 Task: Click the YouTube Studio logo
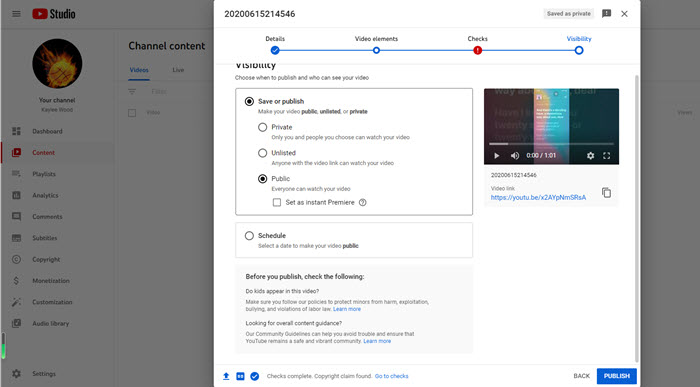point(54,14)
